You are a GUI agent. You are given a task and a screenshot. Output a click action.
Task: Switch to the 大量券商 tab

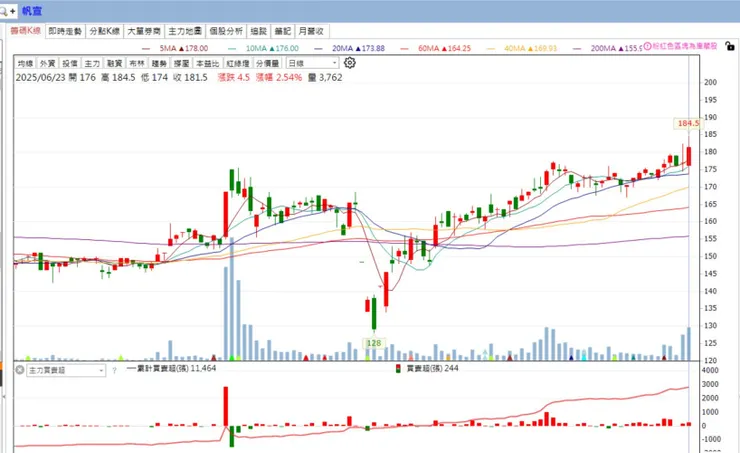[x=144, y=31]
